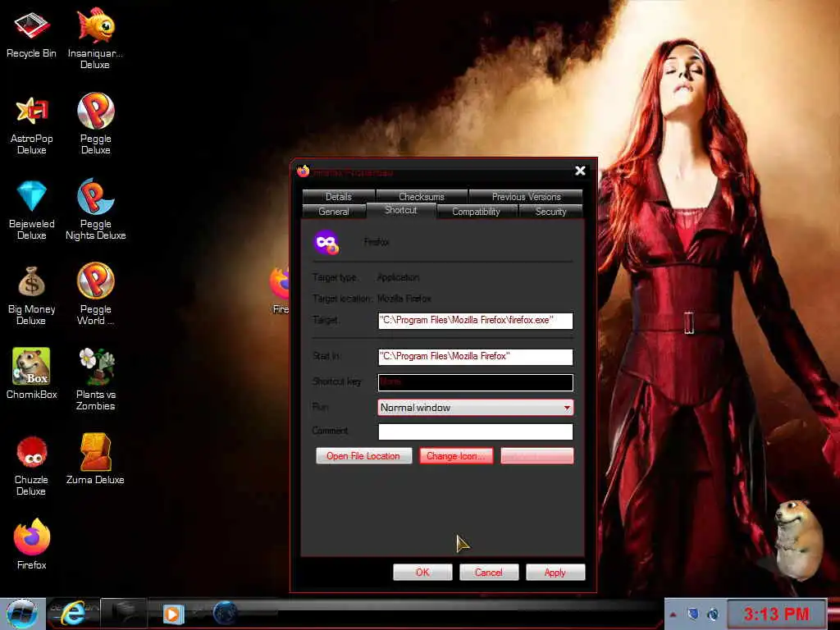Click the dark globe icon on taskbar
This screenshot has height=630, width=840.
click(225, 614)
